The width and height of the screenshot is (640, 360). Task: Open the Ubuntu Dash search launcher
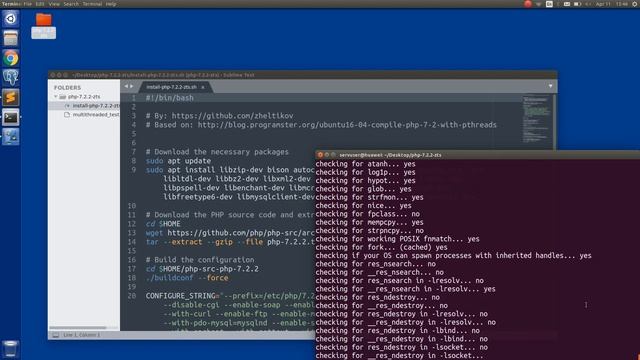pyautogui.click(x=11, y=19)
